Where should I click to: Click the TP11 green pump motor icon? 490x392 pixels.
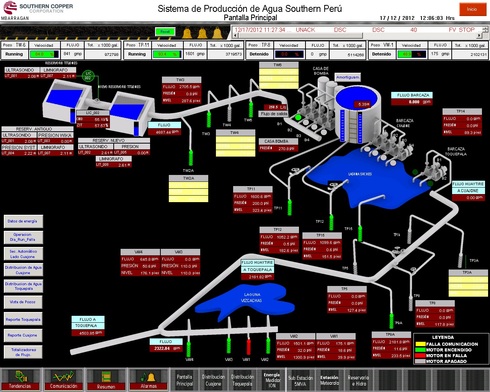coord(290,207)
